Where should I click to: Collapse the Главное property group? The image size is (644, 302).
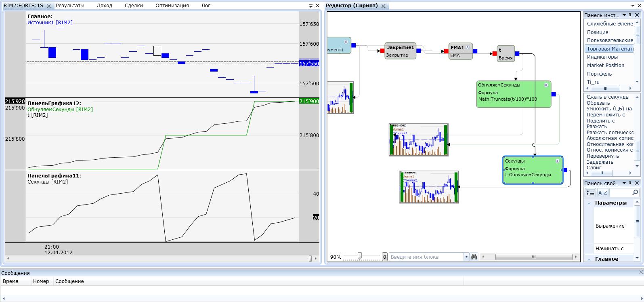[589, 259]
